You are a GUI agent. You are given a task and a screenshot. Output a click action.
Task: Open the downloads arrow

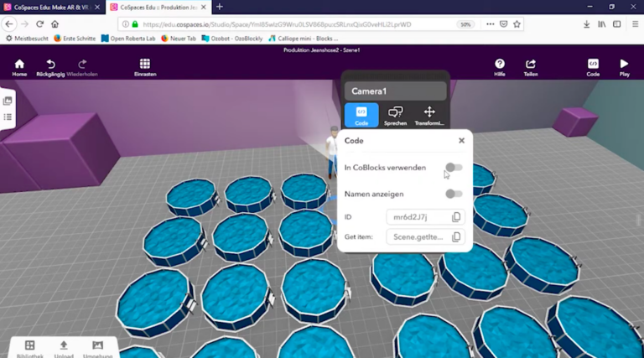(x=586, y=24)
